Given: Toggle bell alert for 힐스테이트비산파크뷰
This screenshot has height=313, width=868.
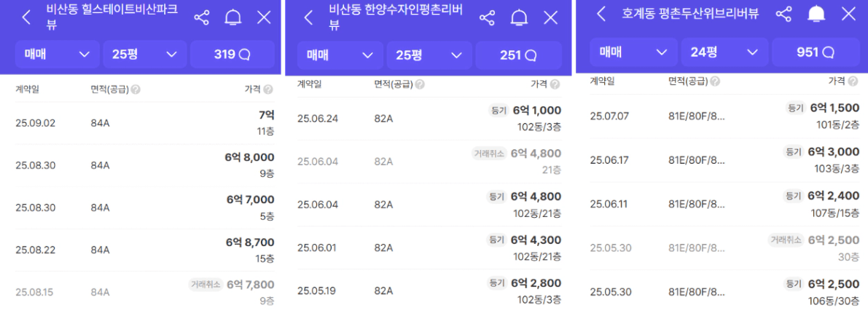Looking at the screenshot, I should (x=233, y=17).
